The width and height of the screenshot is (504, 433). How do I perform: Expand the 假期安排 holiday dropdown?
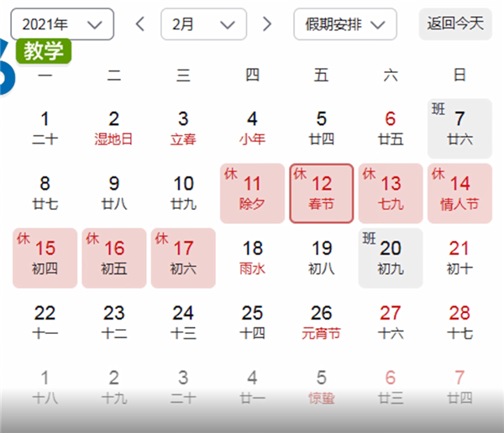(x=345, y=24)
